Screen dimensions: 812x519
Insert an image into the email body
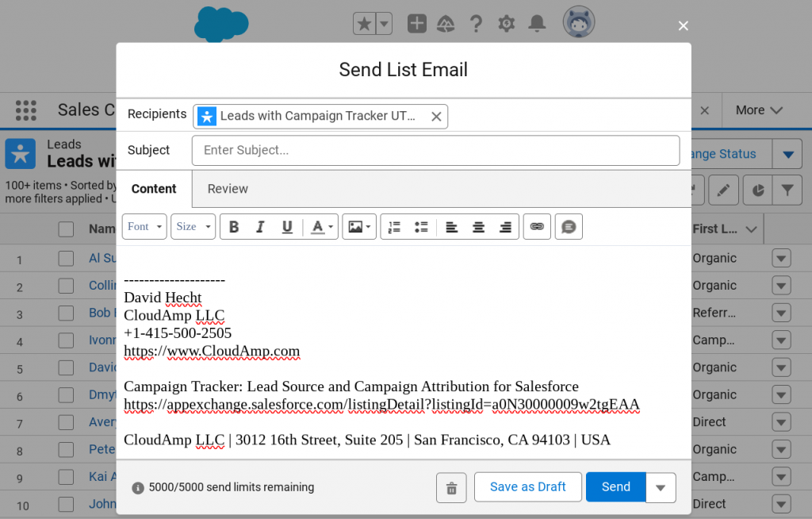tap(353, 226)
